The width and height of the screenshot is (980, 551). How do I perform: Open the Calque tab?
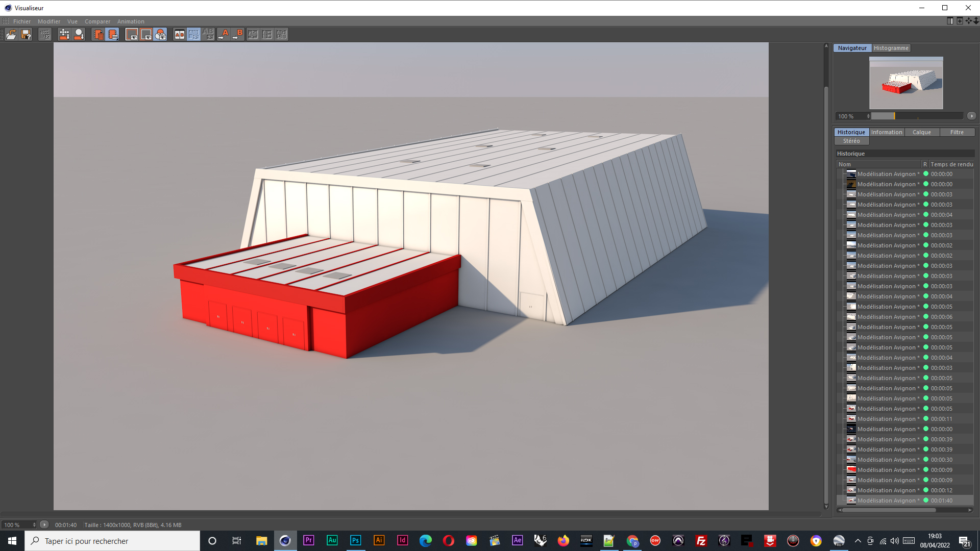coord(921,132)
